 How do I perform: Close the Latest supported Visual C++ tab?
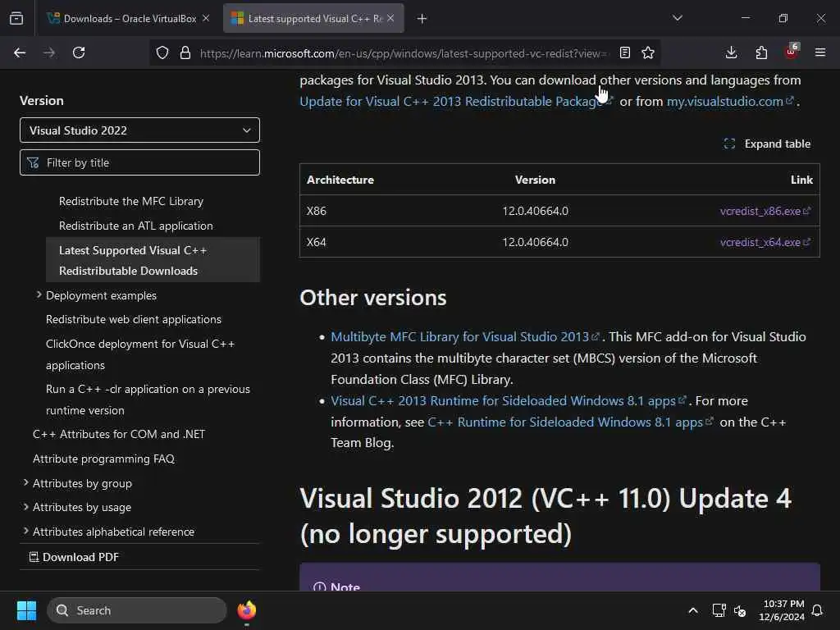[x=390, y=18]
